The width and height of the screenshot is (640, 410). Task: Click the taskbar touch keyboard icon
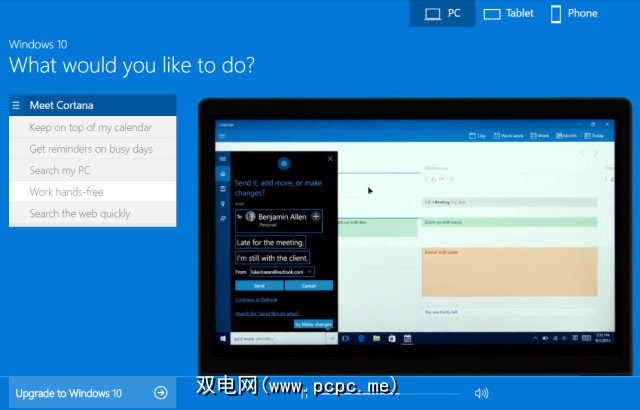[x=586, y=338]
